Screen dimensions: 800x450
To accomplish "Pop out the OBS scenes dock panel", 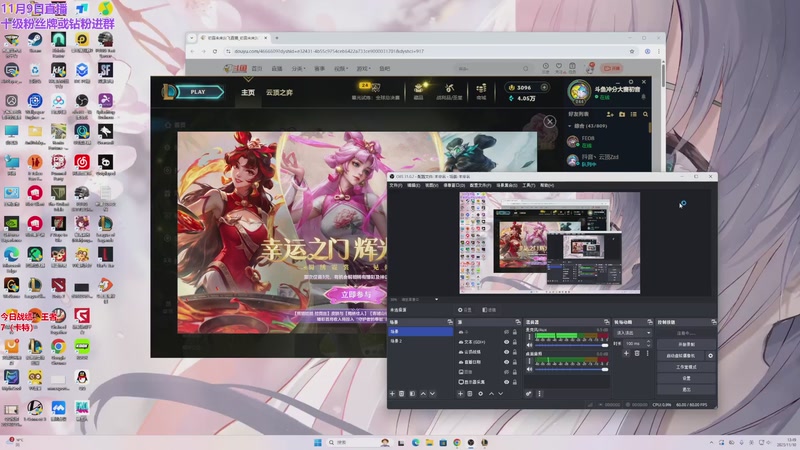I will (449, 322).
